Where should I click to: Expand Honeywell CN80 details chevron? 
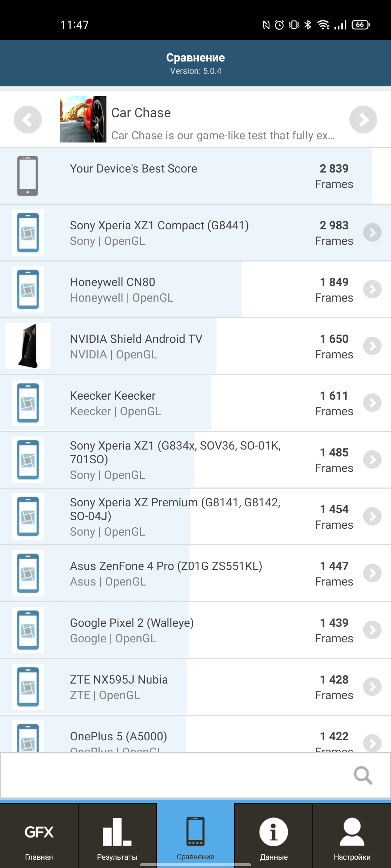[x=372, y=289]
